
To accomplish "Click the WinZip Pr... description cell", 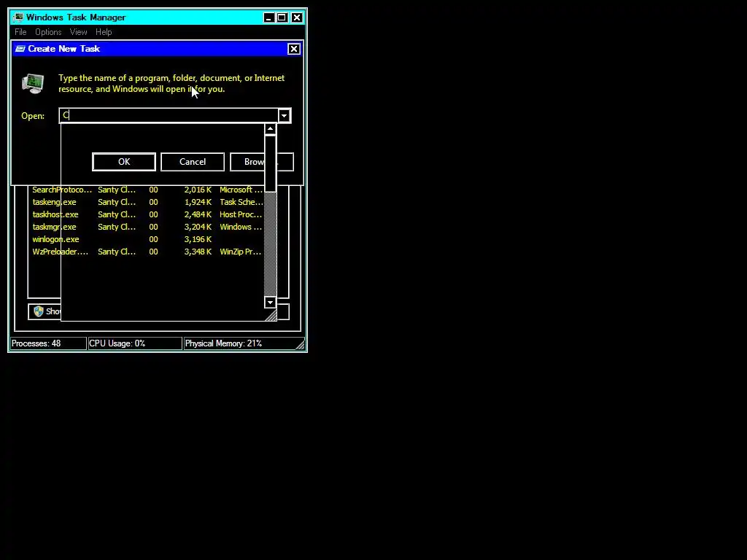I will point(240,252).
